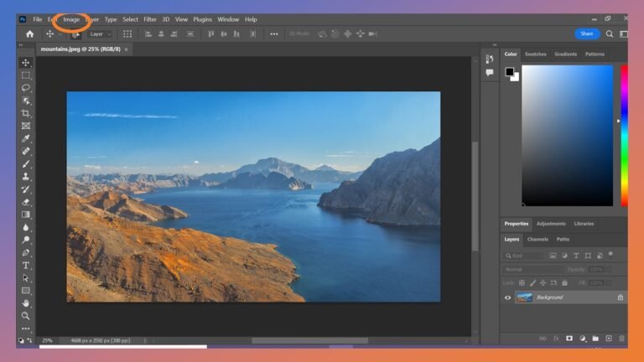Image resolution: width=644 pixels, height=362 pixels.
Task: Open the Edit Toolbar three-dots menu
Action: 25,328
